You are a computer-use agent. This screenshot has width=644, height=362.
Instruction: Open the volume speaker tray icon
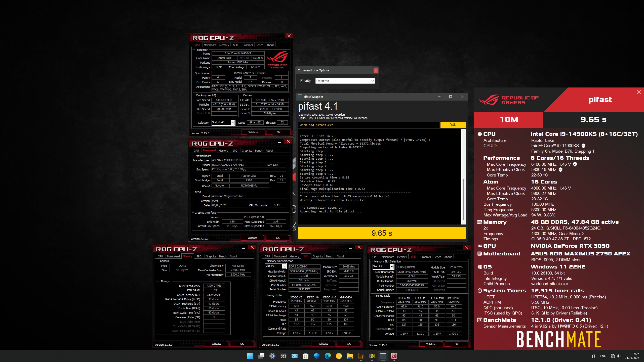click(x=619, y=356)
